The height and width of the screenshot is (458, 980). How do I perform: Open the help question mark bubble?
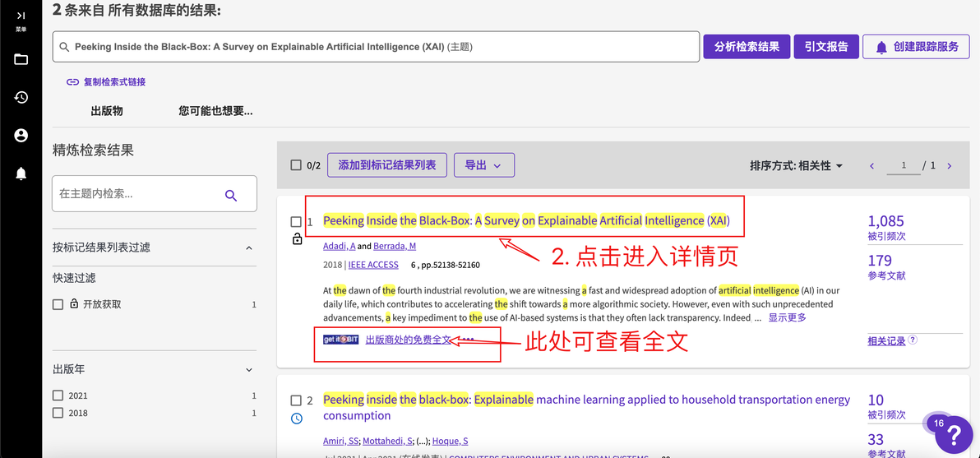click(954, 433)
